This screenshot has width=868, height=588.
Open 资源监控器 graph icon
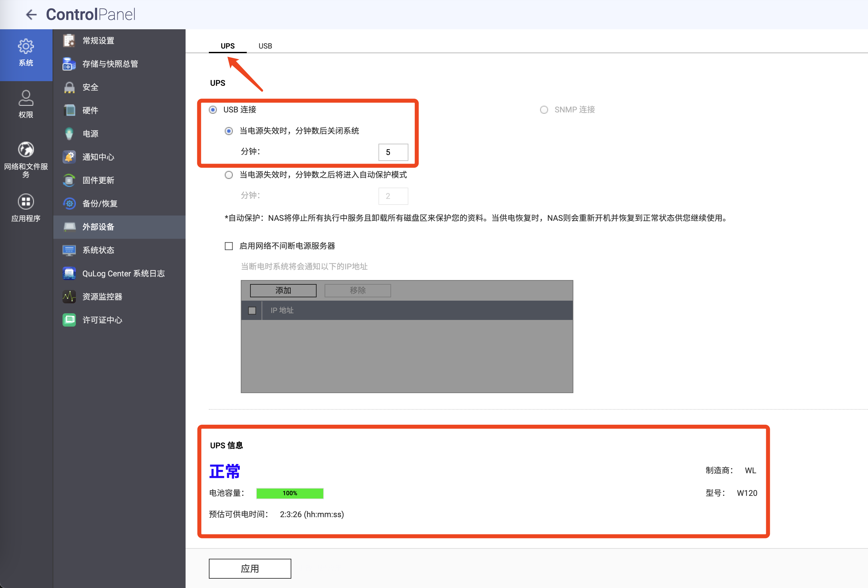[x=69, y=297]
